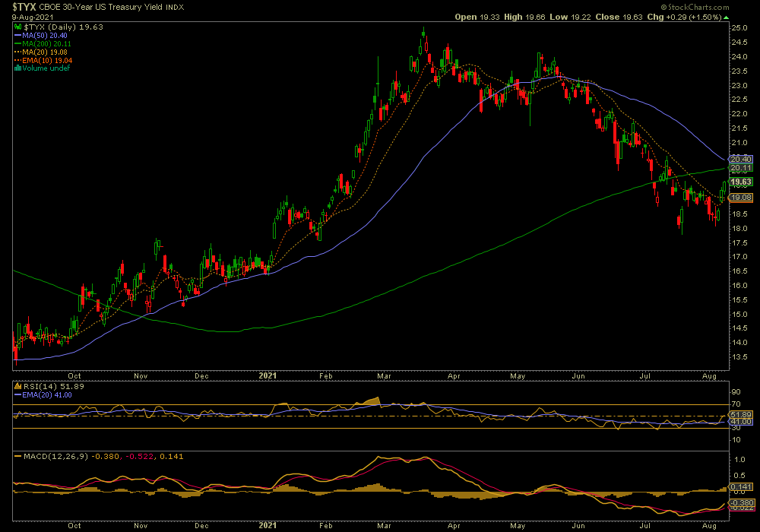Click the 10 label on the RSI axis
Image resolution: width=760 pixels, height=532 pixels.
pos(736,440)
